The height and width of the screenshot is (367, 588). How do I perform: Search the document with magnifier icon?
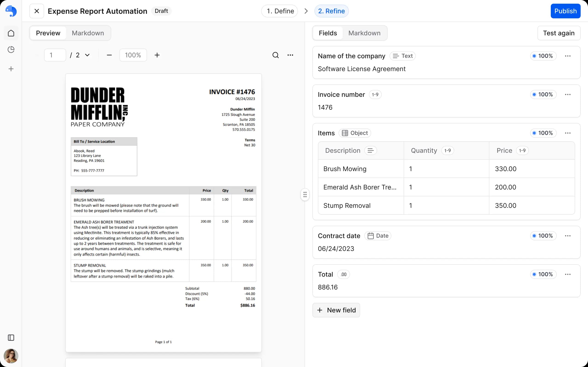275,55
